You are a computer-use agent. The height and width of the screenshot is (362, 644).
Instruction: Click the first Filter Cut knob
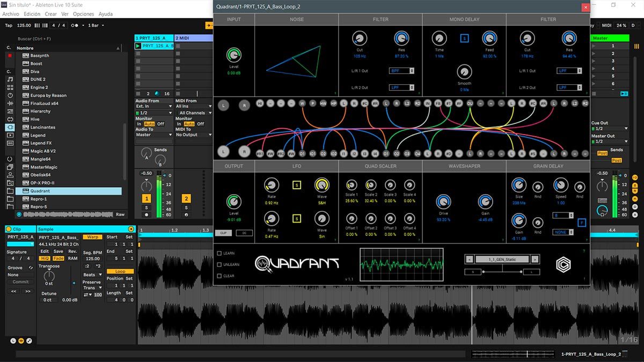point(359,38)
